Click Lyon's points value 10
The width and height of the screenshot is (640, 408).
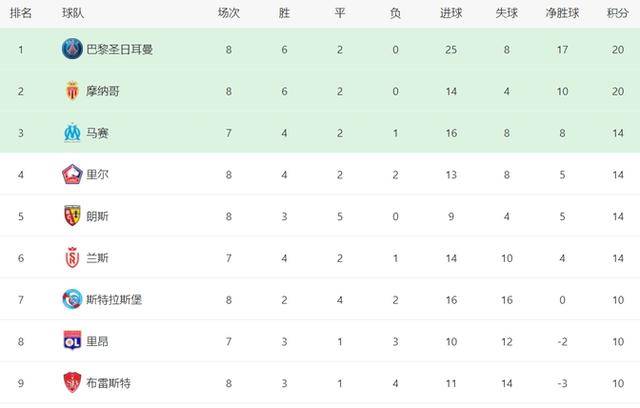(618, 341)
